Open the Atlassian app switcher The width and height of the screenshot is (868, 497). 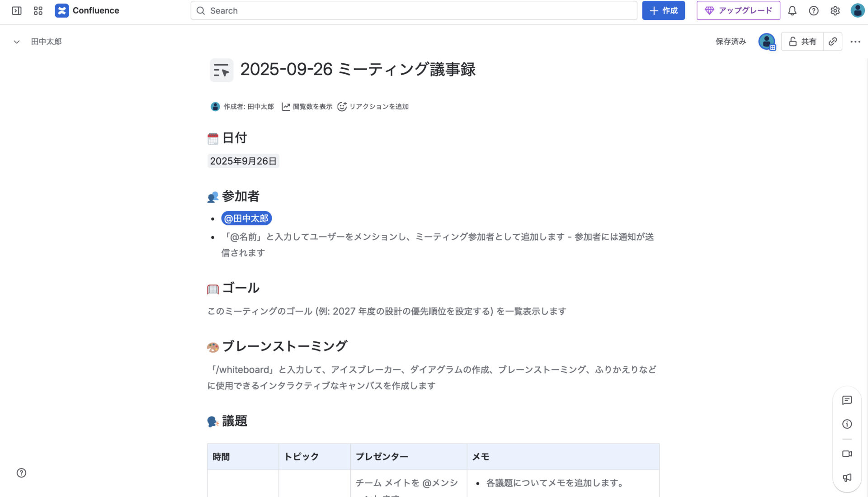pyautogui.click(x=38, y=10)
